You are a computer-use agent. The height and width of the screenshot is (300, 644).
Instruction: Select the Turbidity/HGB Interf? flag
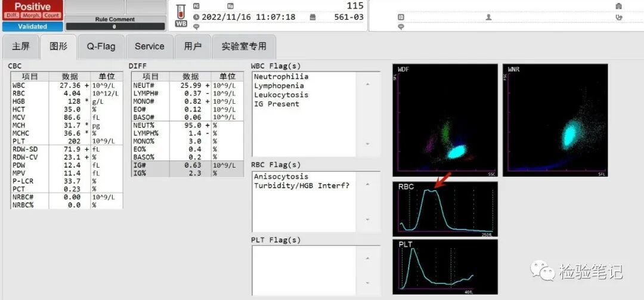tap(302, 185)
